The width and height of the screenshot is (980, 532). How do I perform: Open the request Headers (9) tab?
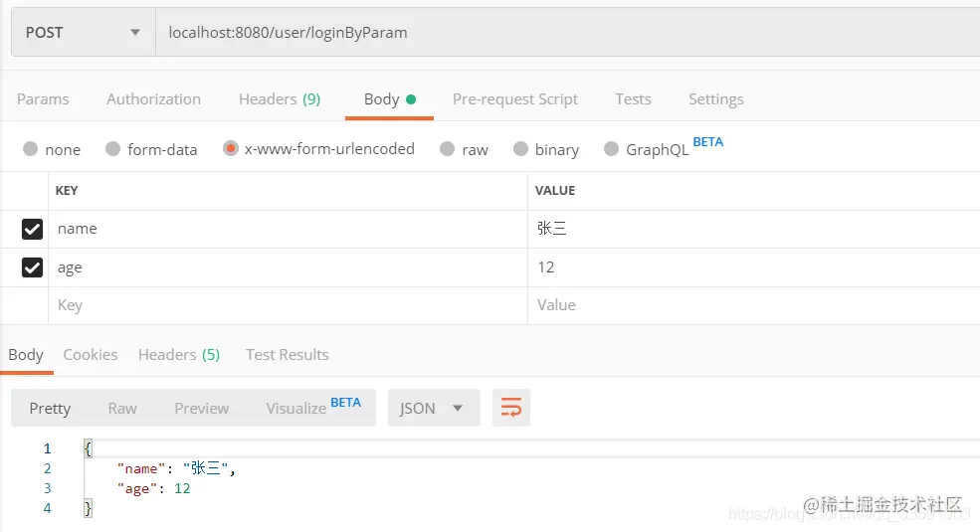[280, 99]
